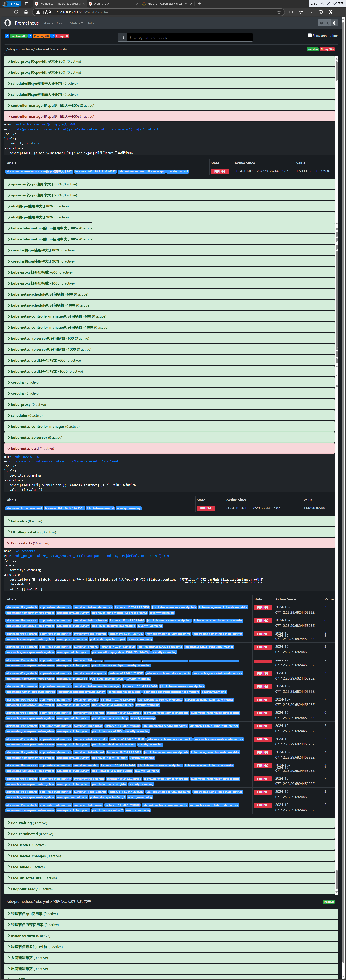
Task: Click the Pod_restarts rule name link
Action: point(25,551)
